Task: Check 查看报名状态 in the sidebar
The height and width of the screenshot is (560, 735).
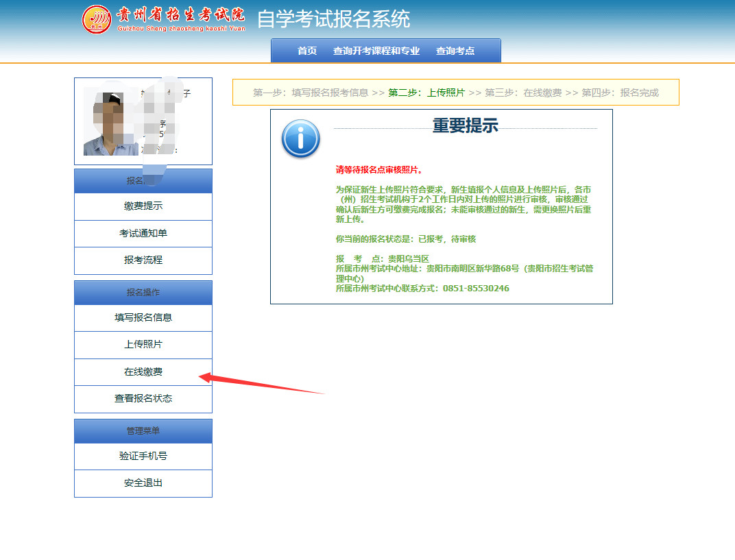Action: pyautogui.click(x=143, y=398)
